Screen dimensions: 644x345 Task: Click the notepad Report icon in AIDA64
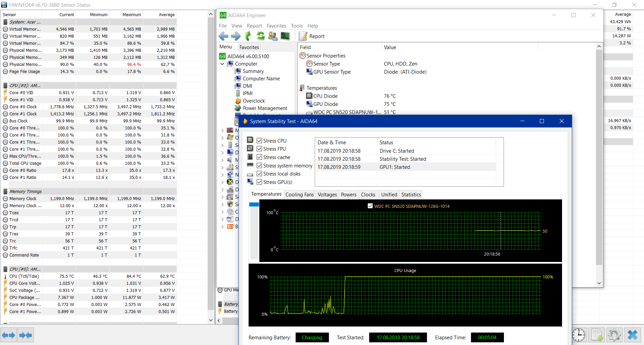pyautogui.click(x=303, y=36)
